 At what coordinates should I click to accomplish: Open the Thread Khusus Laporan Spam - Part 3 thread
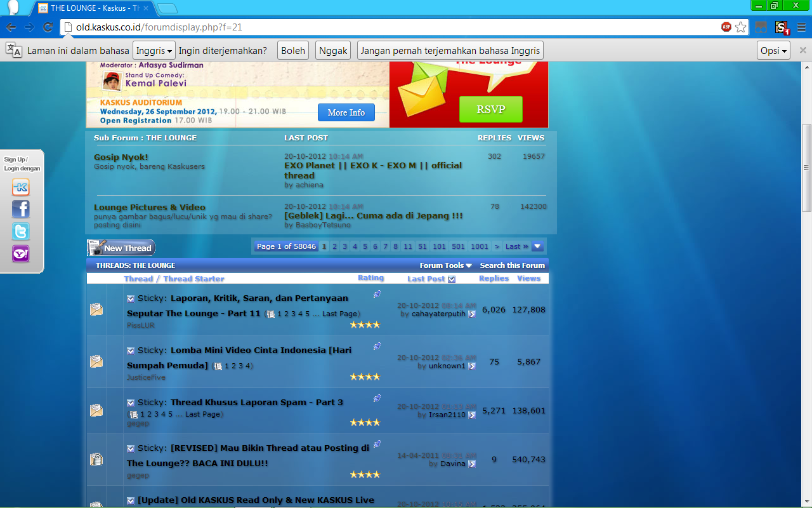[x=257, y=402]
